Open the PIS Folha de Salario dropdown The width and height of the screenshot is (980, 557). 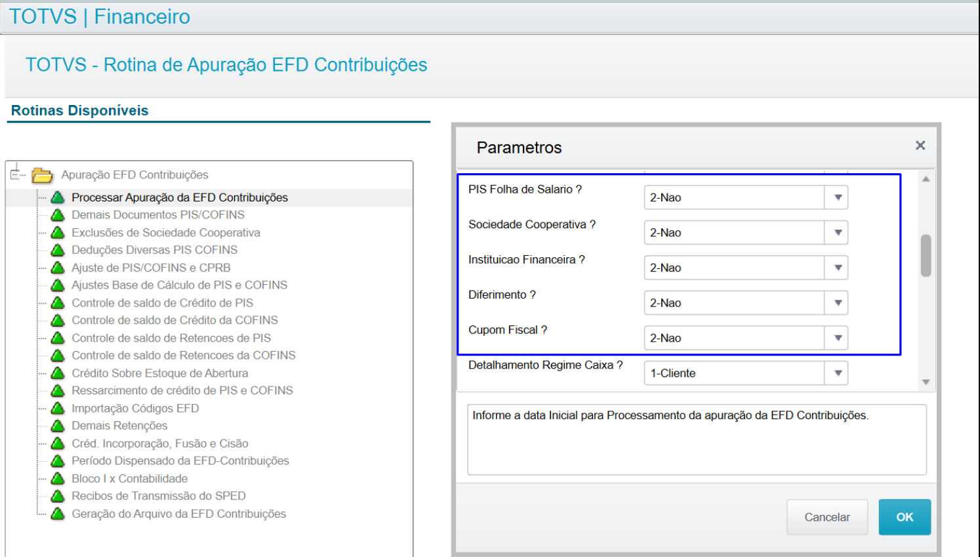pos(837,197)
